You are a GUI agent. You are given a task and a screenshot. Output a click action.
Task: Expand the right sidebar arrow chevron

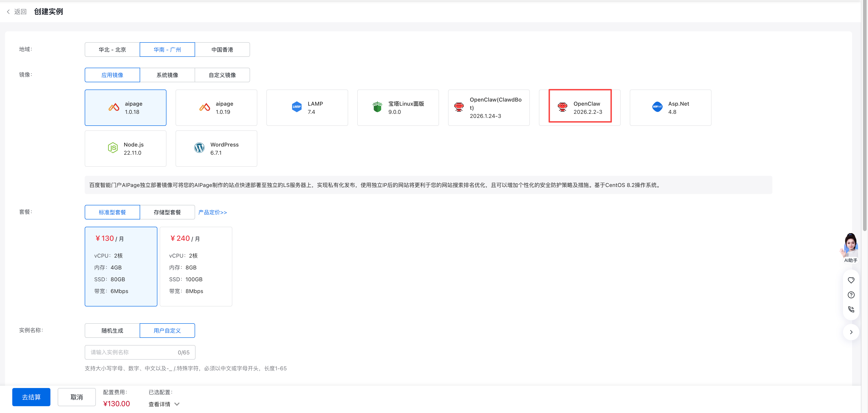click(x=851, y=332)
